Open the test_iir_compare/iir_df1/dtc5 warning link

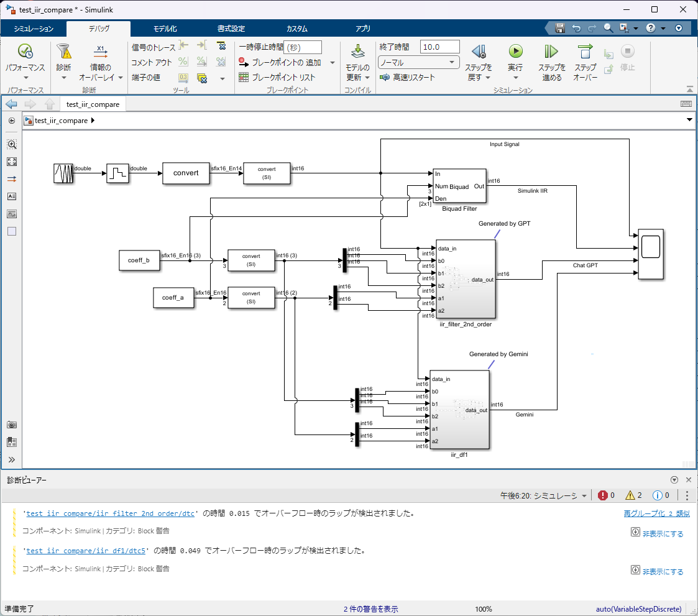tap(86, 551)
